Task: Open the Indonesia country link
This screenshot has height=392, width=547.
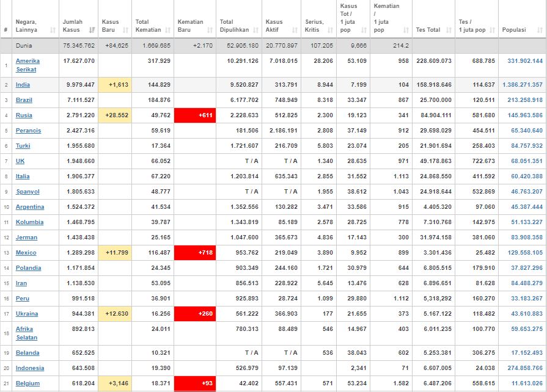Action: pyautogui.click(x=30, y=368)
